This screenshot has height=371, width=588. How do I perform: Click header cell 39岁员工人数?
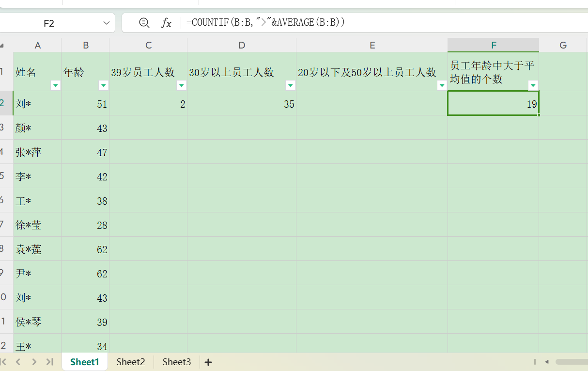[x=148, y=71]
